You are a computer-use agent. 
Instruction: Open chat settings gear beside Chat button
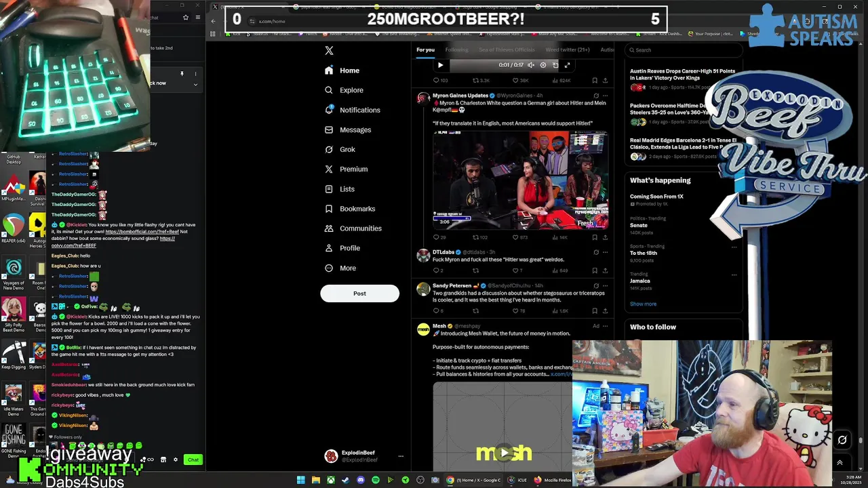175,460
